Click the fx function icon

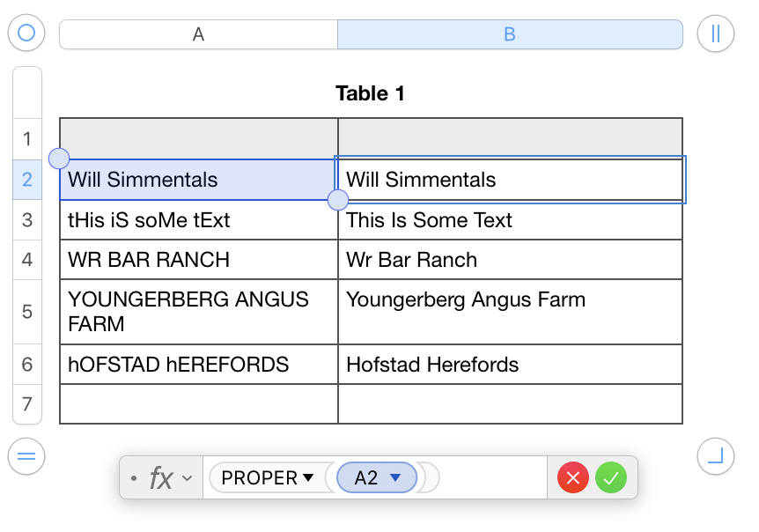point(160,478)
